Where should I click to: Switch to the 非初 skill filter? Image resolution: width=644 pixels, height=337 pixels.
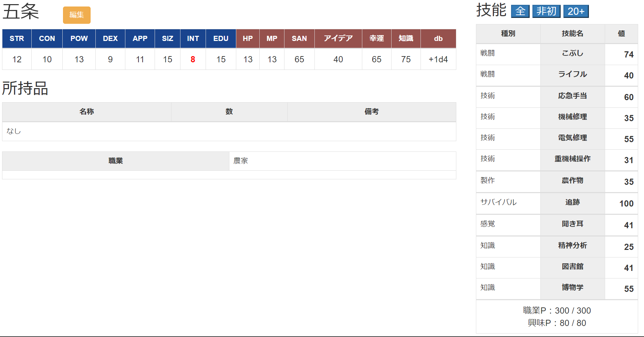546,11
